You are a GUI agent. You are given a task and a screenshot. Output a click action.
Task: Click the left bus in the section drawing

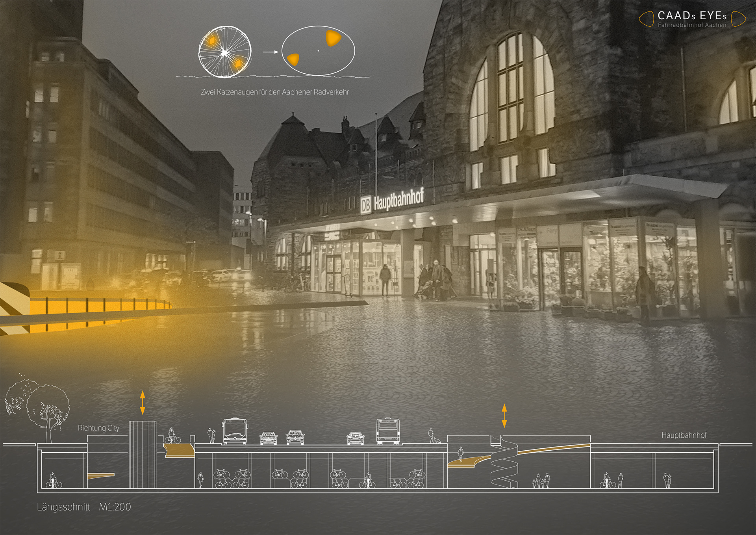coord(235,431)
